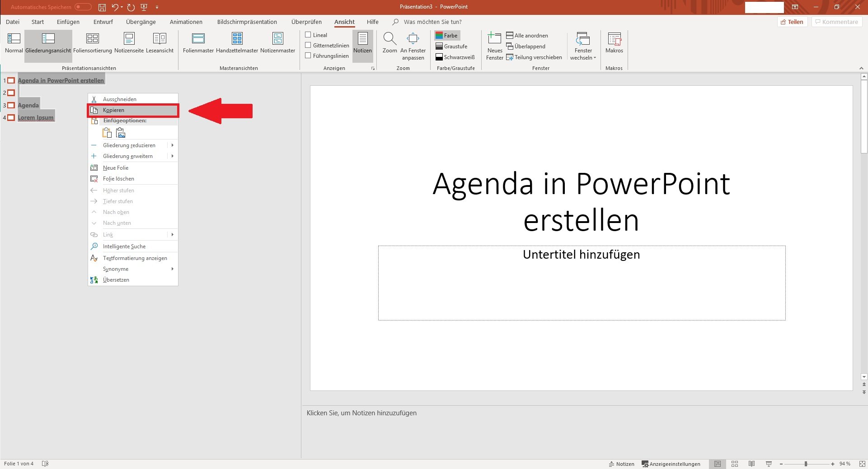This screenshot has height=469, width=868.
Task: Select Graustufe mode
Action: click(451, 46)
